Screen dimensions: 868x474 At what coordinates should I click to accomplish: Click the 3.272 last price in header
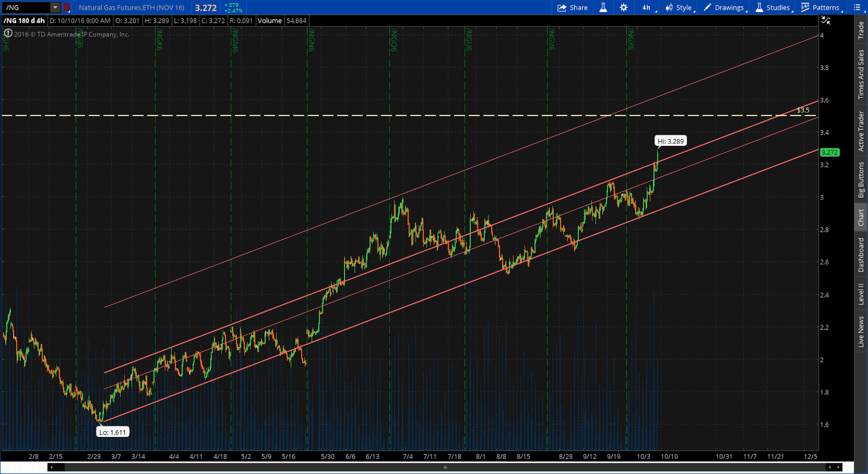(x=206, y=8)
